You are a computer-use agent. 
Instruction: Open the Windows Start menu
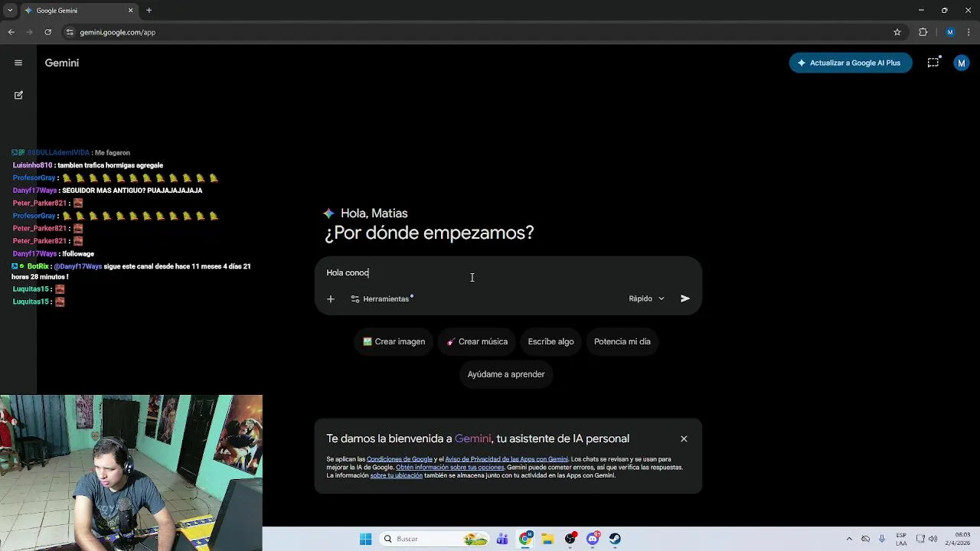tap(366, 539)
